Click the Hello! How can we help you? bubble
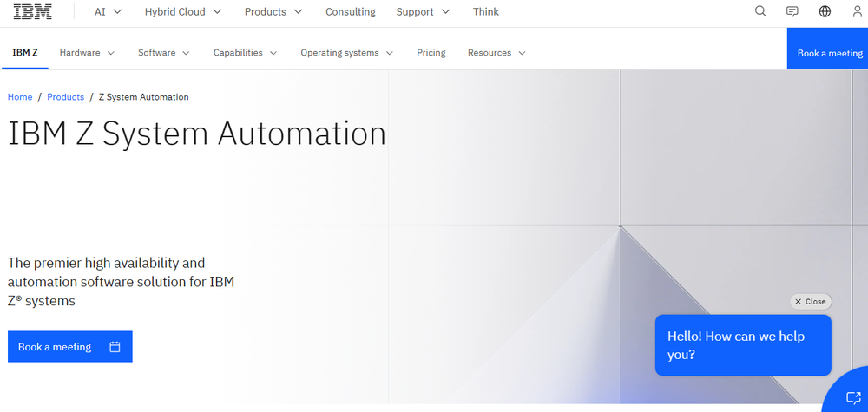Viewport: 868px width, 412px height. (x=743, y=345)
